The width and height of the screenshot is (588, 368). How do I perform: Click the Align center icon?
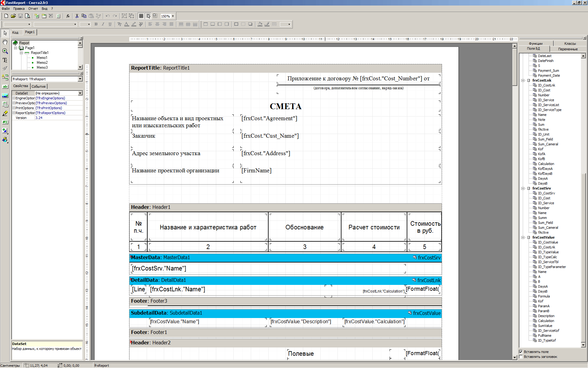(157, 24)
